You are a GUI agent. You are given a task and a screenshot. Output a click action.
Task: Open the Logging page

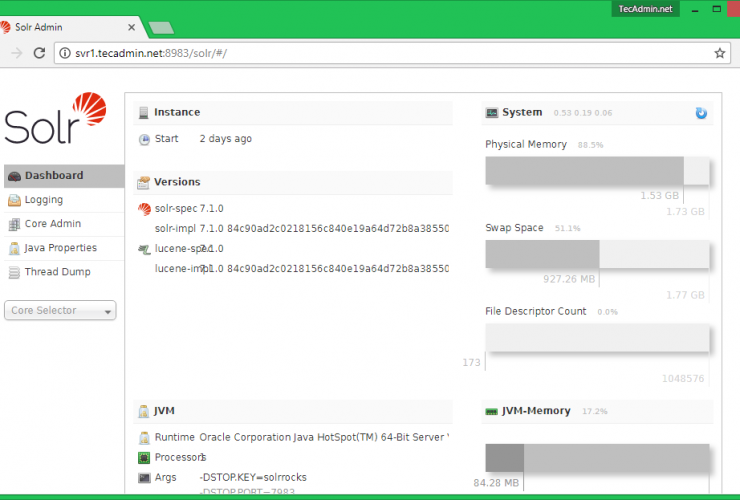43,200
